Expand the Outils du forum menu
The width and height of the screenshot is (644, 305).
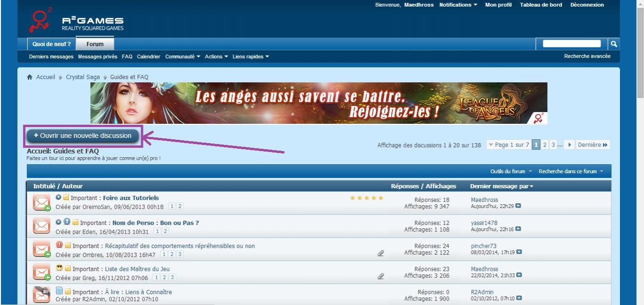512,171
